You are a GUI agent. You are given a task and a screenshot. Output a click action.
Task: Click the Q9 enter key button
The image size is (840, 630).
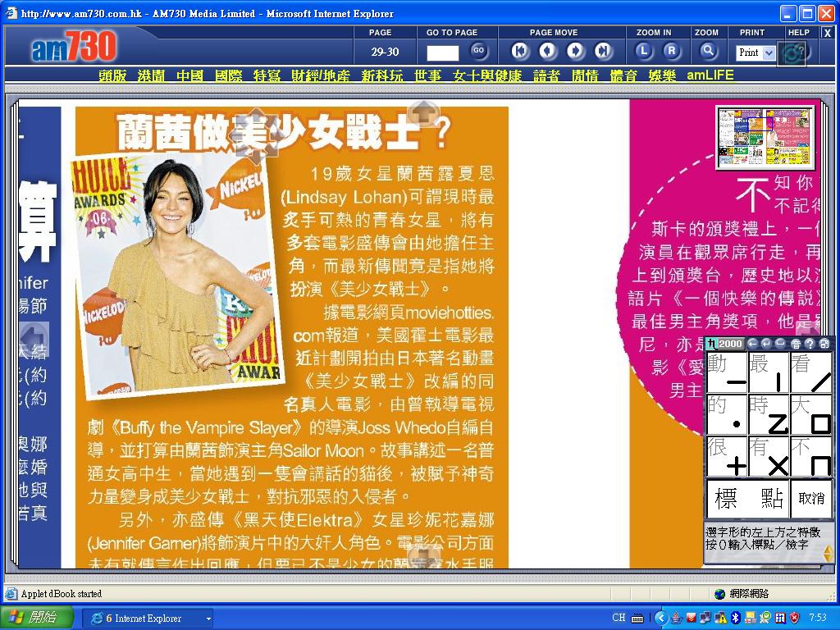pos(766,344)
